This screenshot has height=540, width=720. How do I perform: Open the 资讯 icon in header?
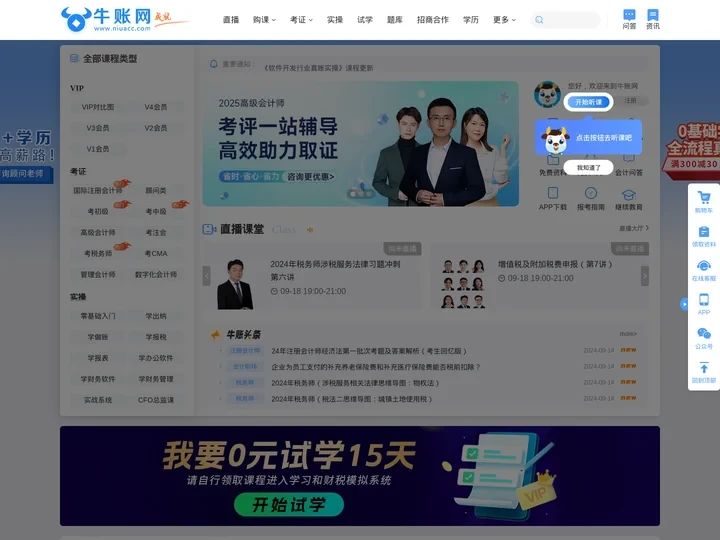click(x=652, y=19)
